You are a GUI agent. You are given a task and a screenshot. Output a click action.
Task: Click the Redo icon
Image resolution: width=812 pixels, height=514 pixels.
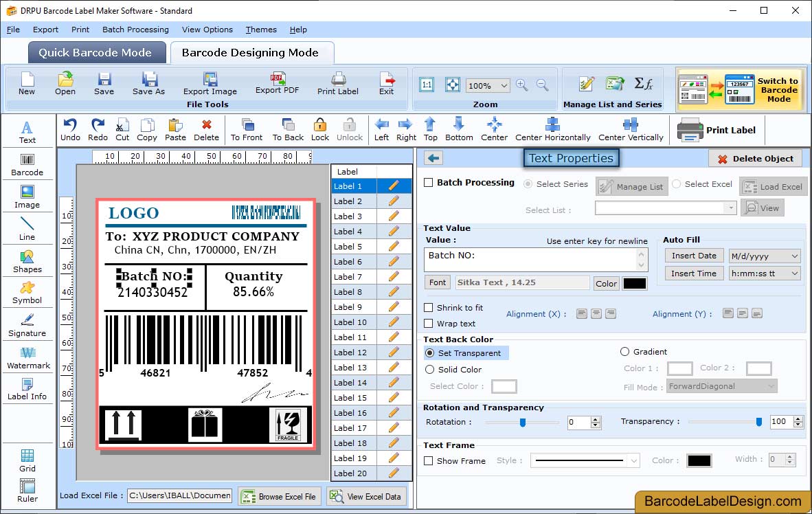(x=98, y=130)
